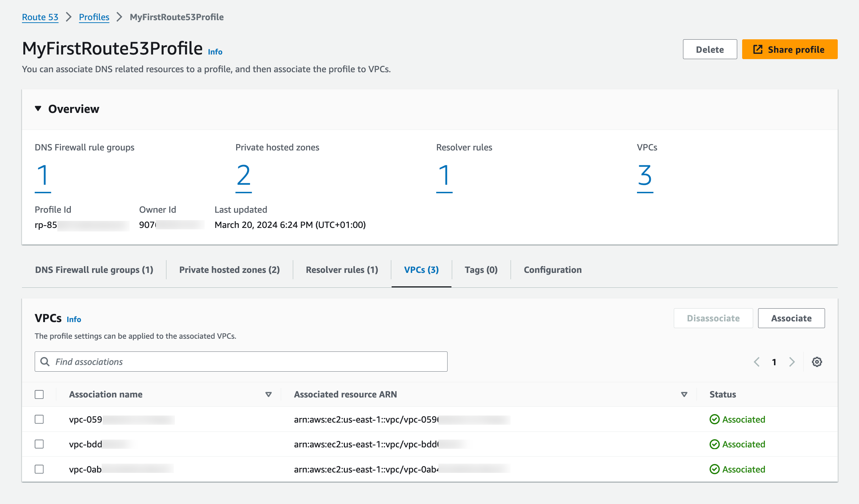
Task: Check the vpc-059 association row
Action: [39, 419]
